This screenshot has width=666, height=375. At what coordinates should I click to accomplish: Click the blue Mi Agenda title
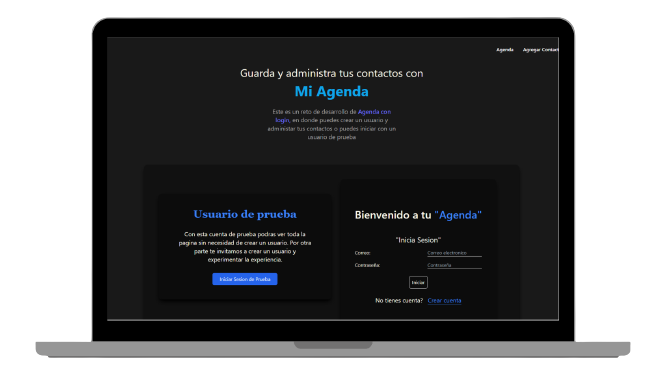(x=332, y=91)
